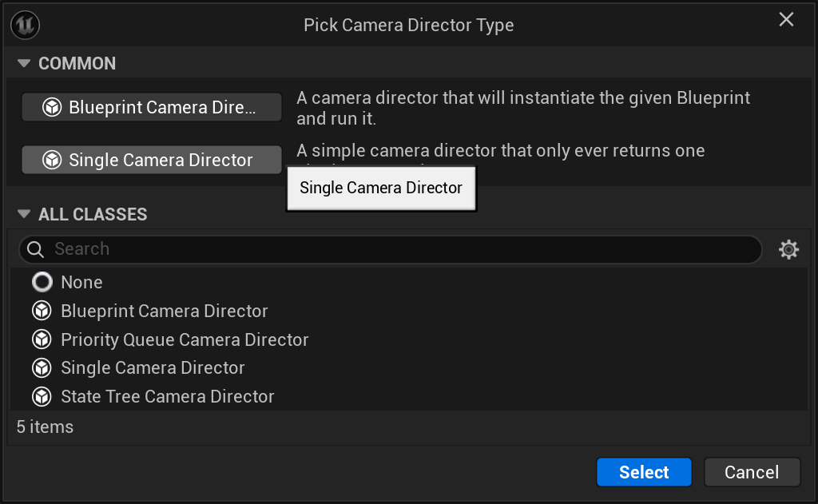This screenshot has height=504, width=818.
Task: Focus the class Search field
Action: click(x=399, y=249)
